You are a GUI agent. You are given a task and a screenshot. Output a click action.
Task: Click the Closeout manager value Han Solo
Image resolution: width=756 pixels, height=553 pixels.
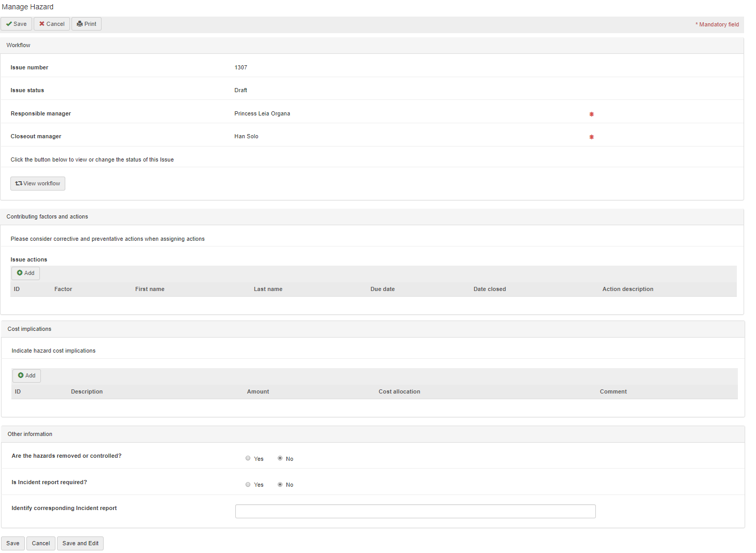(x=246, y=136)
